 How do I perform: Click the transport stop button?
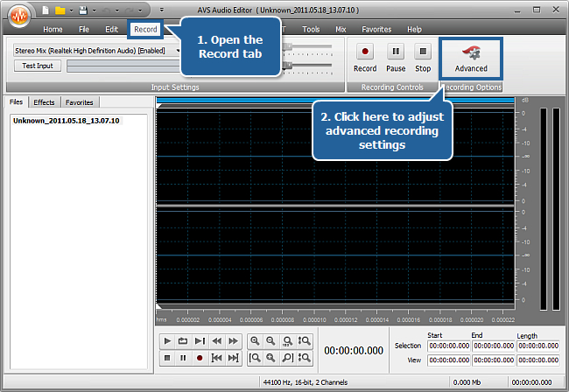click(x=167, y=358)
